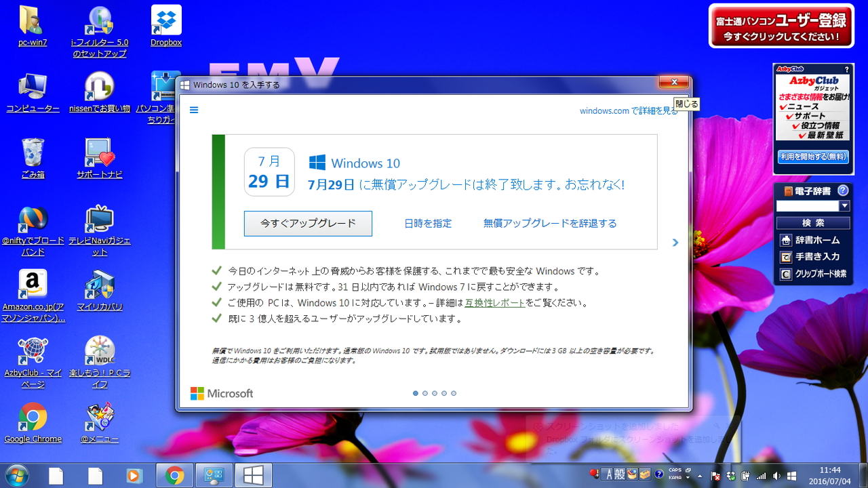Click the 今すぐアップグレード button
Screen dimensions: 868x488
(308, 224)
